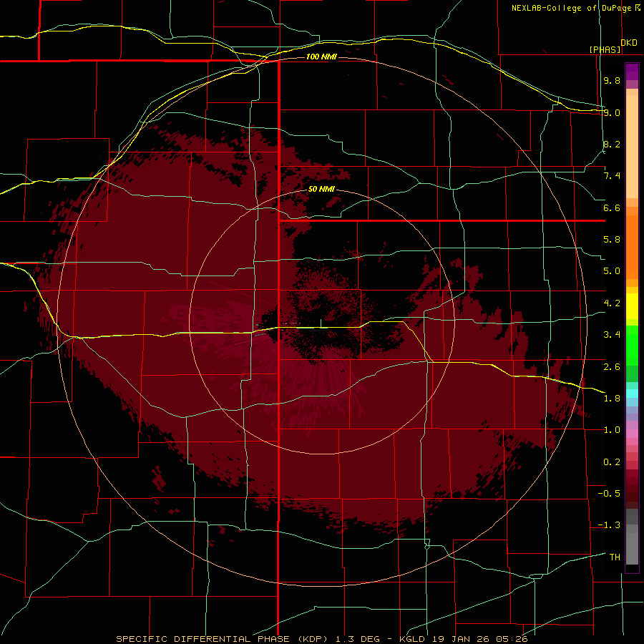Click the 50 NMI range ring label
Viewport: 644px width, 644px height.
321,190
